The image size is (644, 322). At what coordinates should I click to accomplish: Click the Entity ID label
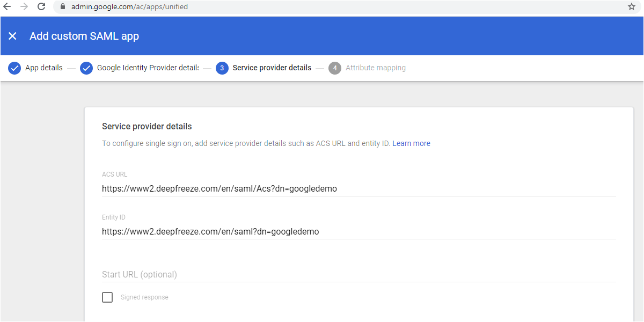tap(114, 217)
